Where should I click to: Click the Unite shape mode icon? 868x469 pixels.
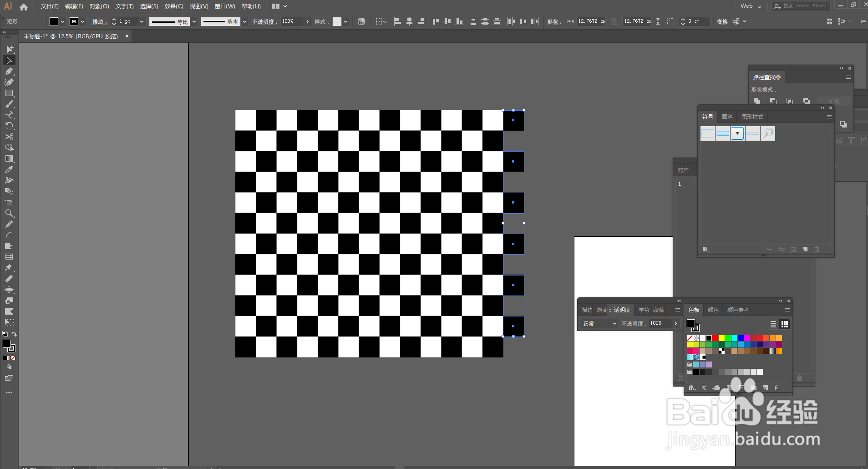point(757,101)
